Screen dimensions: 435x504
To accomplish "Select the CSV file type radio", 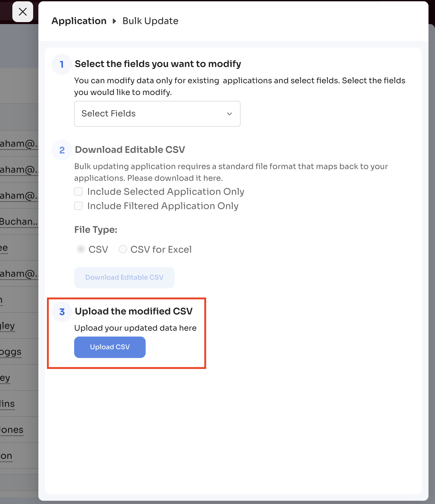I will coord(81,249).
